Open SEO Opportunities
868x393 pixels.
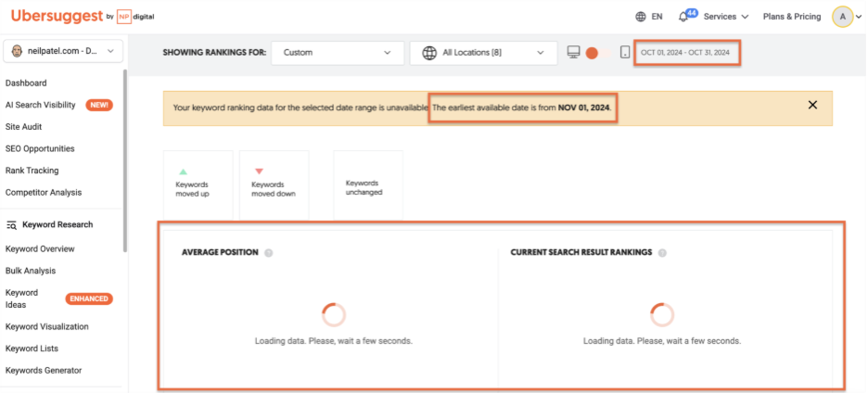coord(40,148)
